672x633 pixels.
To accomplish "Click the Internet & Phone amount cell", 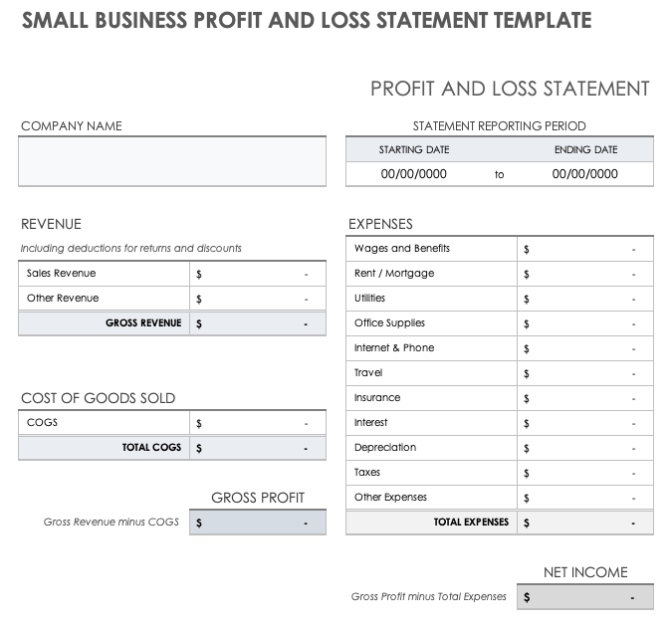I will coord(584,348).
